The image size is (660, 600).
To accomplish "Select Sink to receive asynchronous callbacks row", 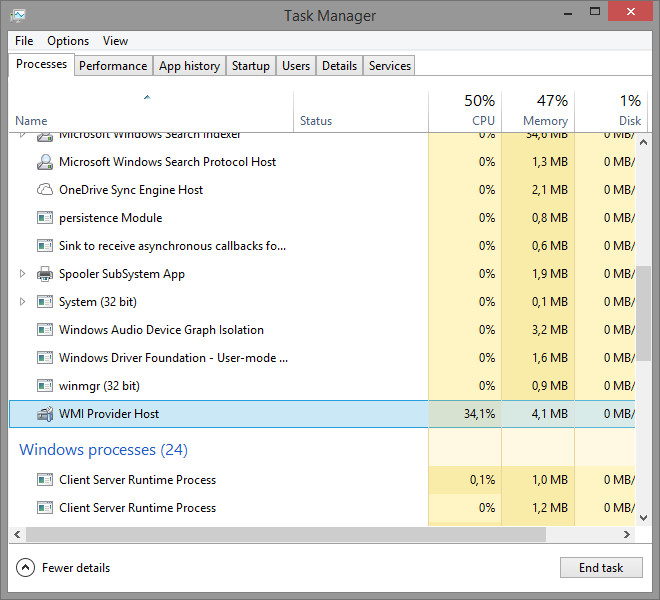I will tap(322, 245).
